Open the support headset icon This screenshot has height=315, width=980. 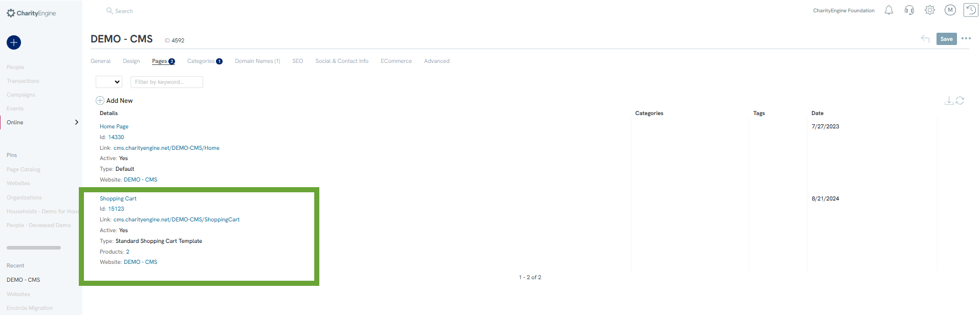pyautogui.click(x=909, y=10)
